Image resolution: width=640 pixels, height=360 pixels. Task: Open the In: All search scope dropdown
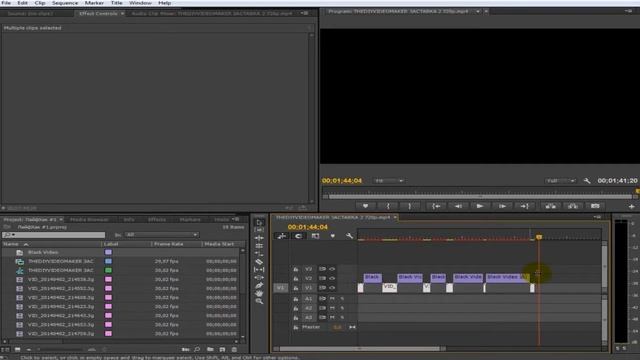[162, 235]
